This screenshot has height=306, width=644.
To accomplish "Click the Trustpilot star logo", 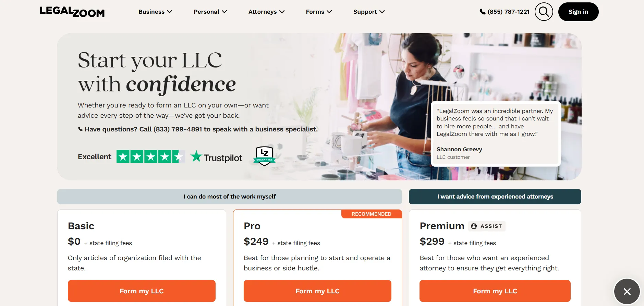I will (196, 156).
